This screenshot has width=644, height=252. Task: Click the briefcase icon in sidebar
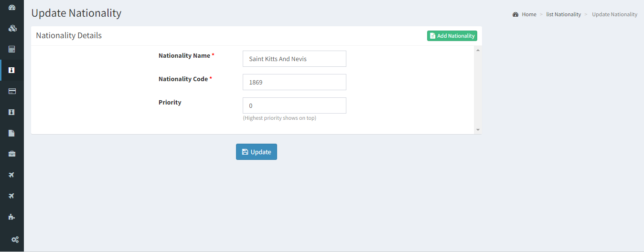click(x=12, y=154)
